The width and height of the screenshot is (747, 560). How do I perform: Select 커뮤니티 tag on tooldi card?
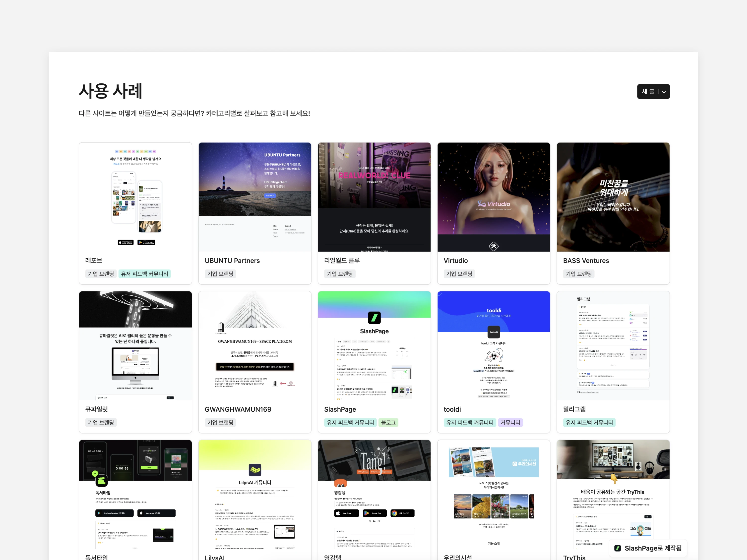[x=510, y=422]
